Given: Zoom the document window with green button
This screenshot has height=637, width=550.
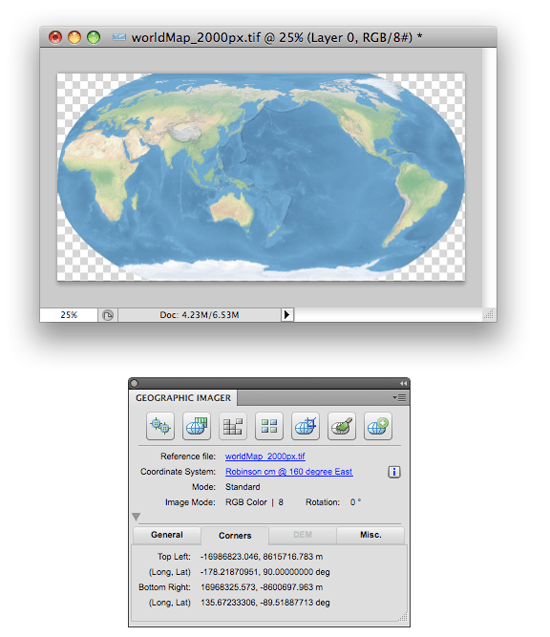Looking at the screenshot, I should click(x=93, y=37).
